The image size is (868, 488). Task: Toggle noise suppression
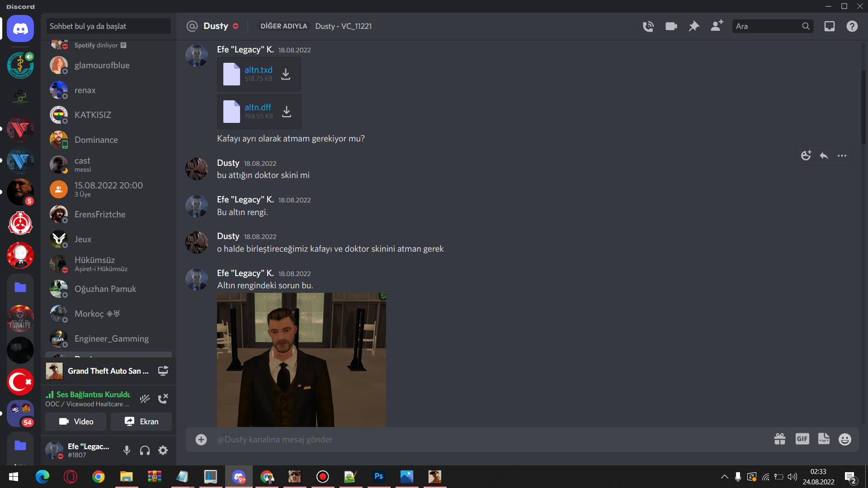pyautogui.click(x=145, y=399)
